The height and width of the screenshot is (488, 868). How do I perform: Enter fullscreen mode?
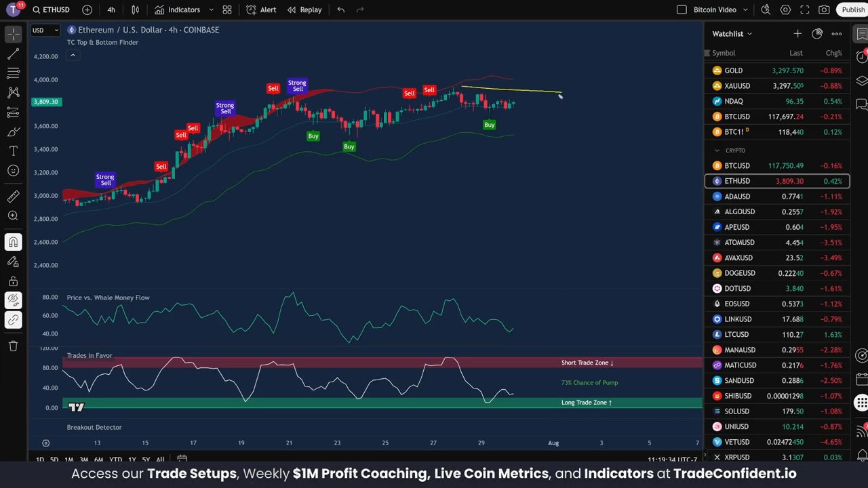805,10
